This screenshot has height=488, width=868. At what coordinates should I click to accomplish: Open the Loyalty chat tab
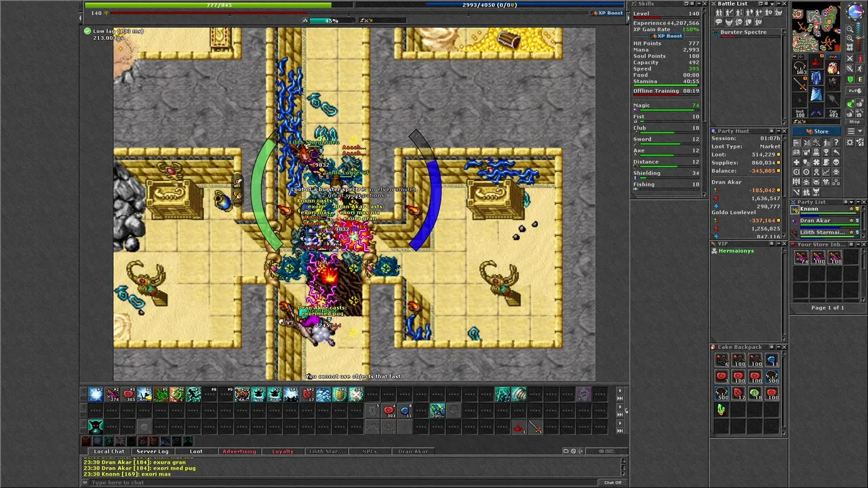[283, 451]
